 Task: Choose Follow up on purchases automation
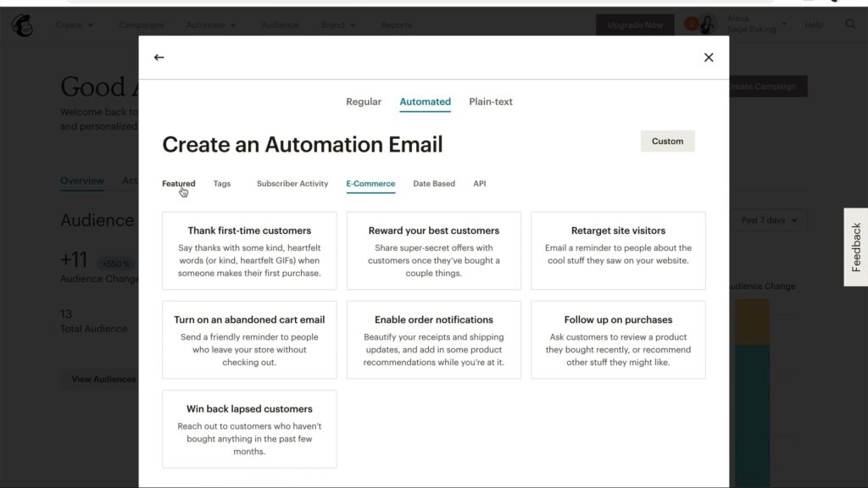(x=618, y=340)
